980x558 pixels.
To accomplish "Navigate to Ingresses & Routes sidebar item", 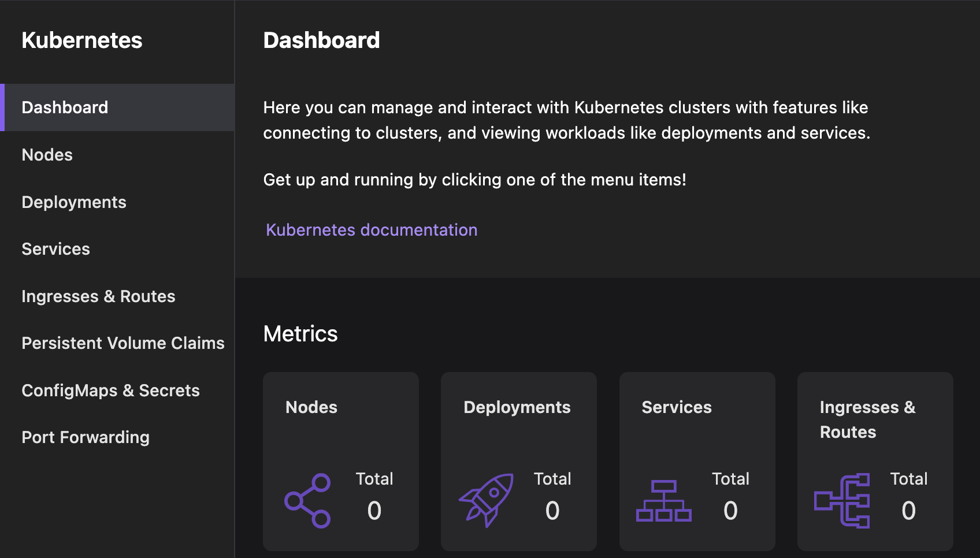I will [117, 296].
